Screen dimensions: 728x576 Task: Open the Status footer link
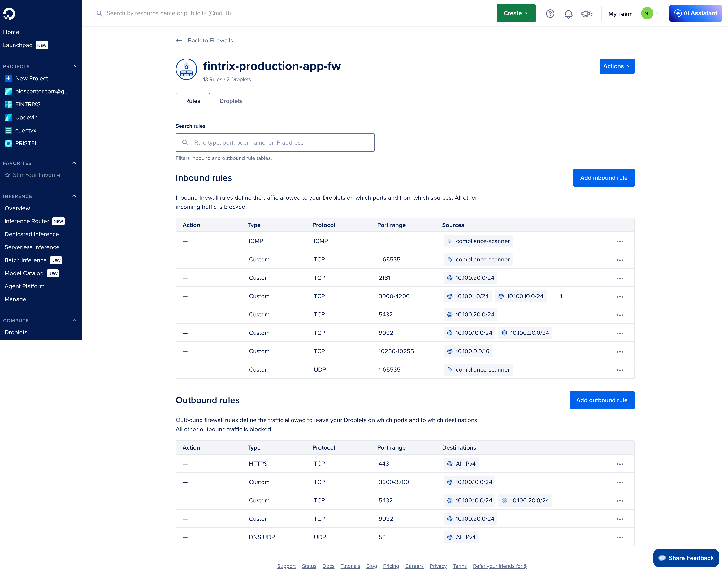[x=309, y=566]
